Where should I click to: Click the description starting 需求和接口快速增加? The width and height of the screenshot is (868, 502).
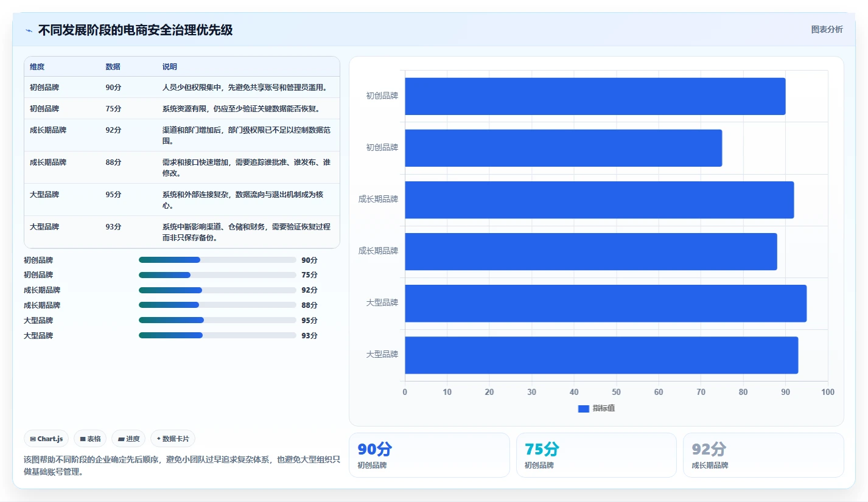[x=247, y=167]
